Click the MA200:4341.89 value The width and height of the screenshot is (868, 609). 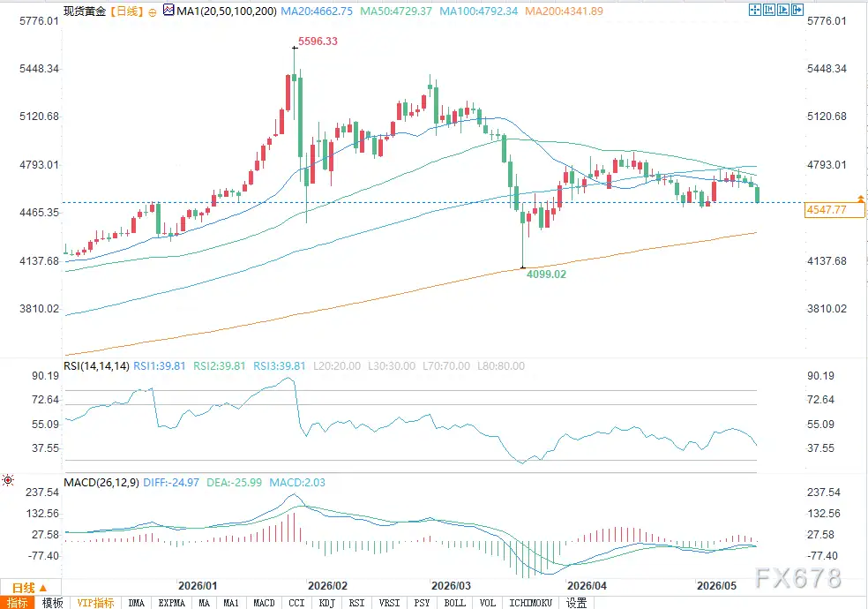pyautogui.click(x=564, y=11)
